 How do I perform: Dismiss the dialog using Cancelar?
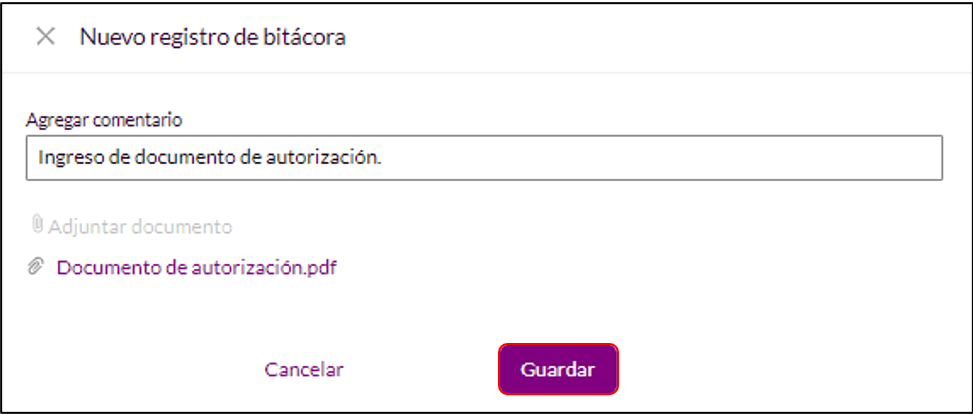tap(304, 370)
